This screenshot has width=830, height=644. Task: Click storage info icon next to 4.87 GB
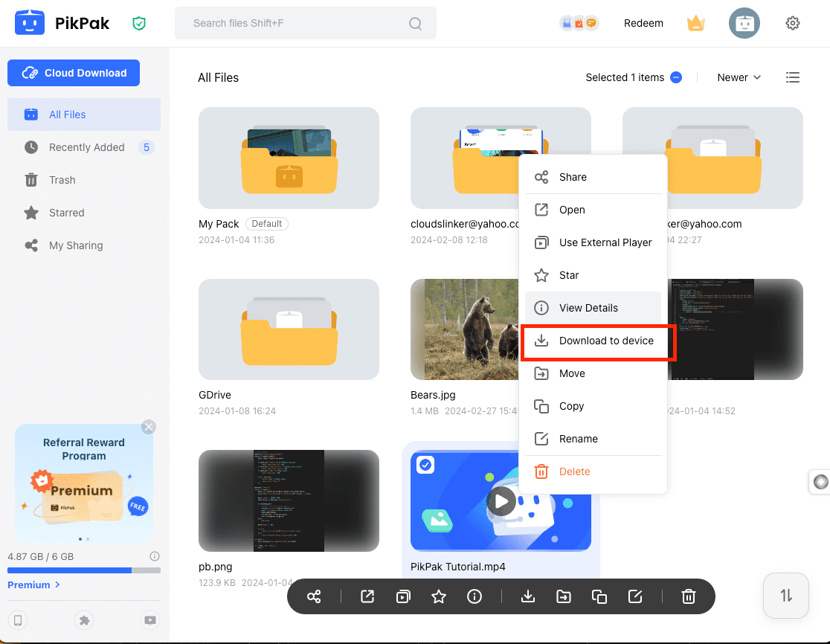point(155,556)
